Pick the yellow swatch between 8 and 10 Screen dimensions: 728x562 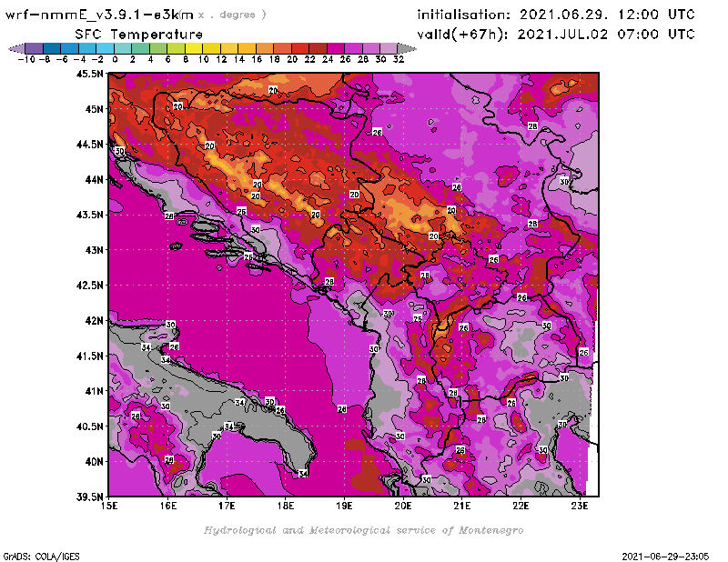(x=194, y=48)
